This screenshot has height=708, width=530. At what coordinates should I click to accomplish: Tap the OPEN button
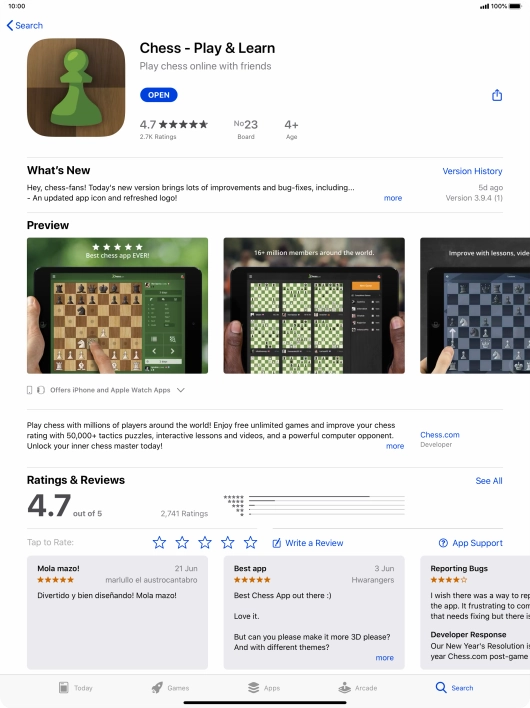tap(158, 95)
